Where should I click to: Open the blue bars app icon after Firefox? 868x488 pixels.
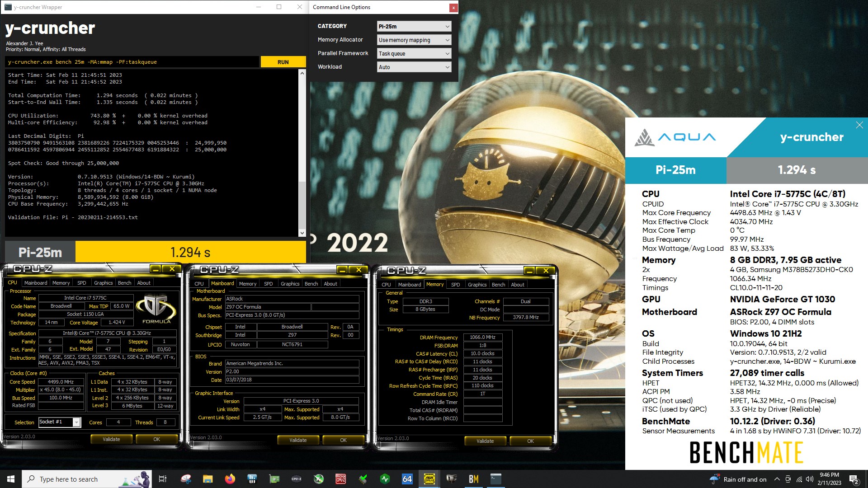(252, 479)
